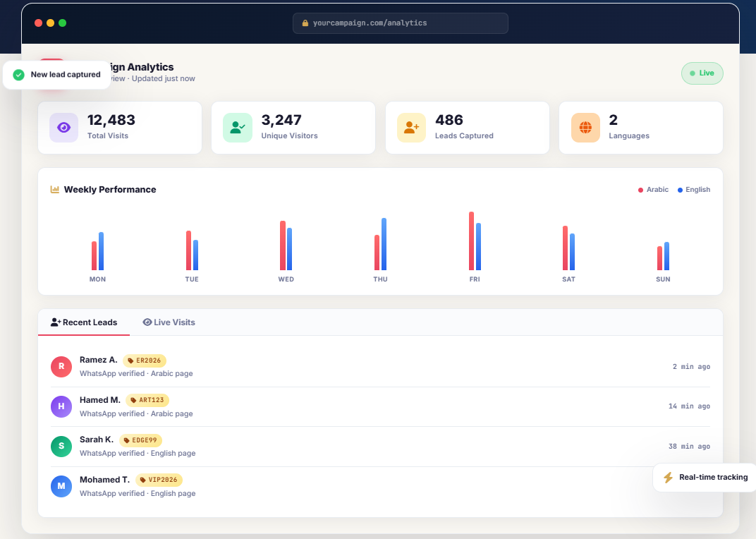Viewport: 756px width, 539px height.
Task: Click the VIP2026 promo code tag
Action: [x=159, y=480]
